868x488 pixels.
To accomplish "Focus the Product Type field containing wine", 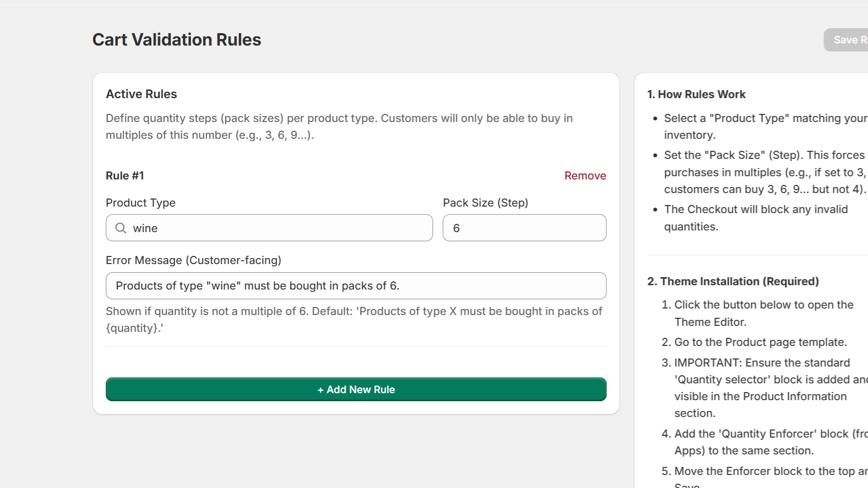I will coord(277,228).
